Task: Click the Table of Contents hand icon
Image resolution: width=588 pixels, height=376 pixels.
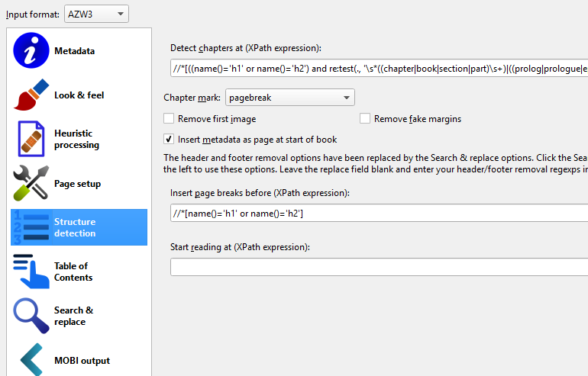Action: click(31, 272)
